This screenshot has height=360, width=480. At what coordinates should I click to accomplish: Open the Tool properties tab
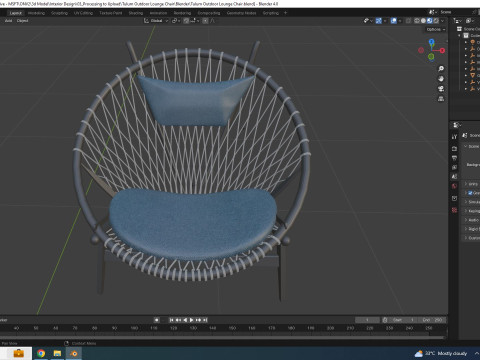pyautogui.click(x=454, y=137)
